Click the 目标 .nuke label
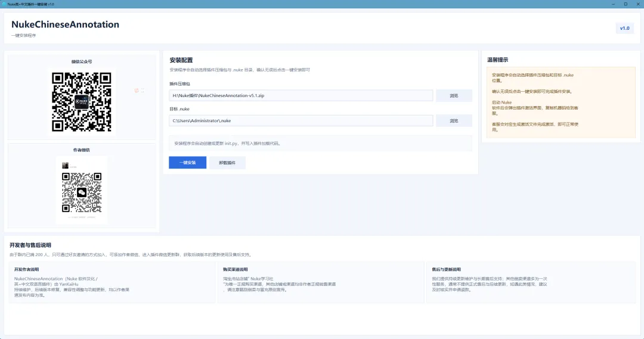Viewport: 644px width, 339px height. (x=179, y=109)
